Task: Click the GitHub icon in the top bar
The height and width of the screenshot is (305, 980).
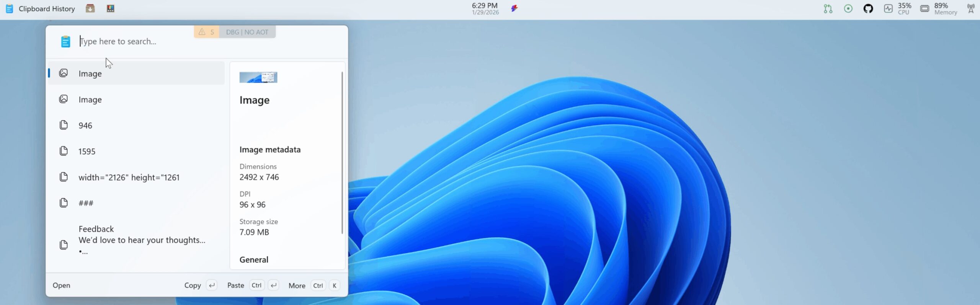Action: [868, 8]
